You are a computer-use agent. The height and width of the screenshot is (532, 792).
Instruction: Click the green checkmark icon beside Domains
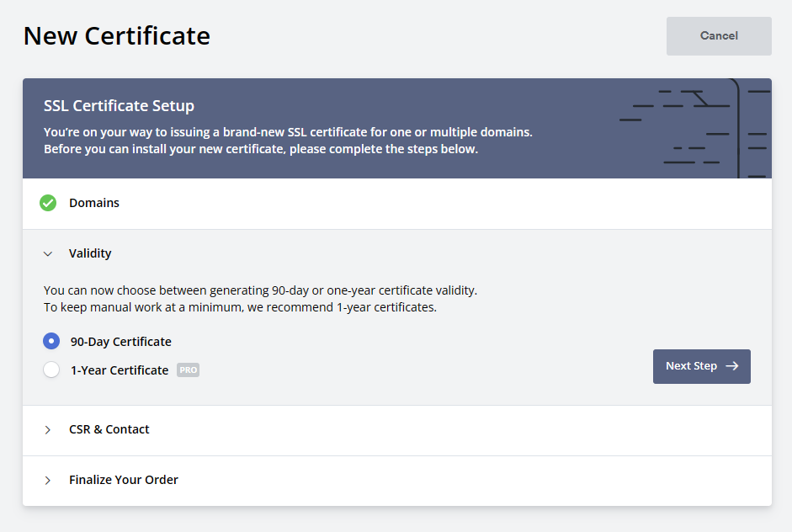48,203
